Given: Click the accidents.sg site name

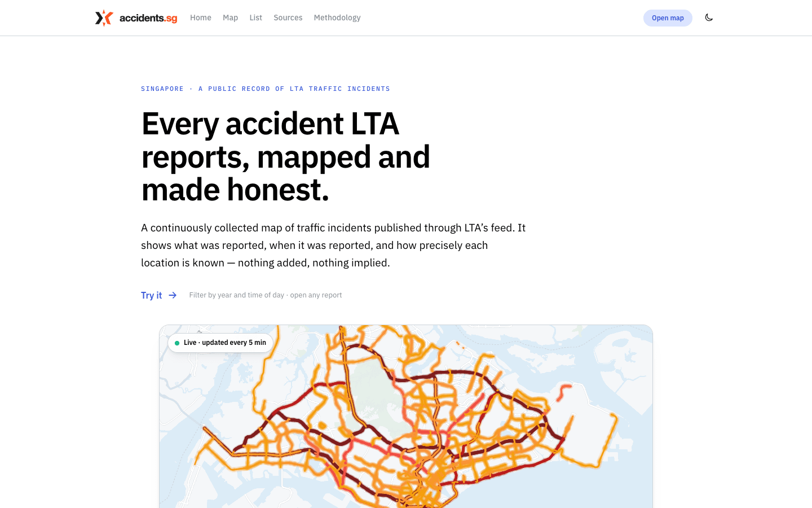Looking at the screenshot, I should (148, 18).
